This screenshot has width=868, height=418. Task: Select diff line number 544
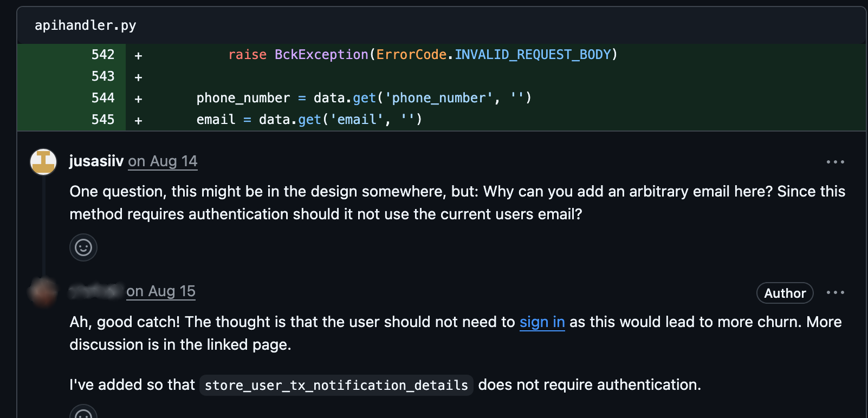103,98
